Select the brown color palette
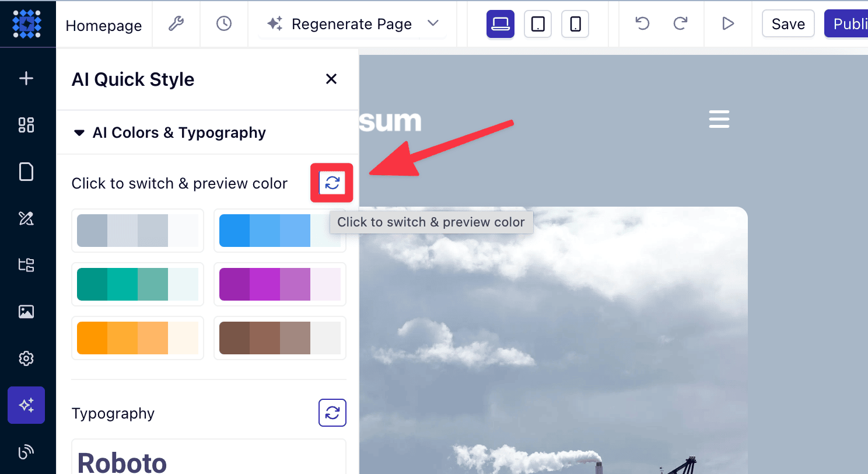This screenshot has height=474, width=868. pos(280,338)
